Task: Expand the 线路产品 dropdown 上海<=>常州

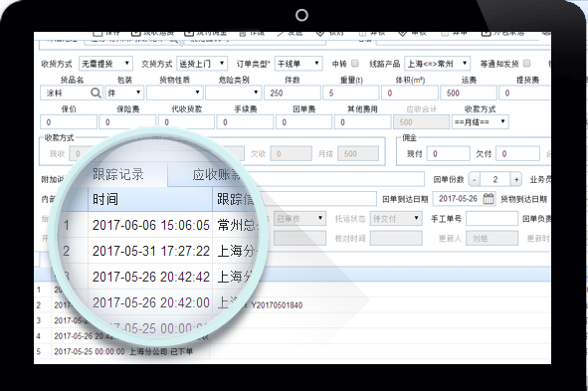Action: (x=437, y=64)
